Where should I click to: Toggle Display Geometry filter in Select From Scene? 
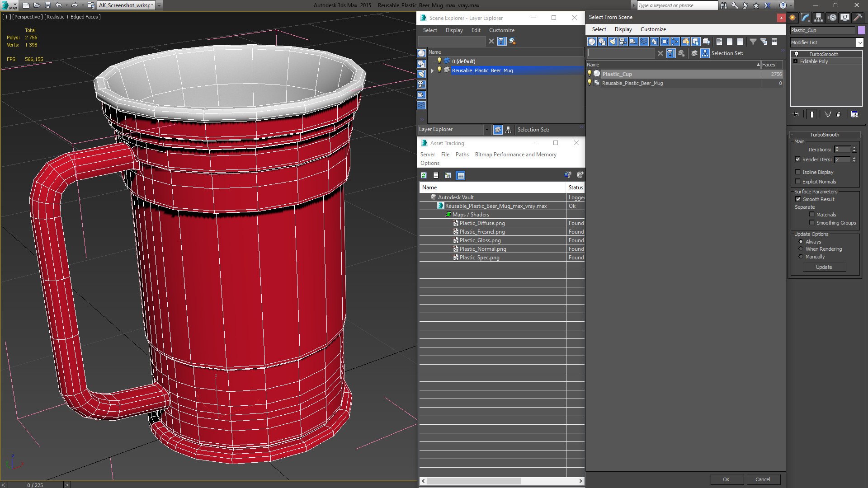(x=592, y=42)
